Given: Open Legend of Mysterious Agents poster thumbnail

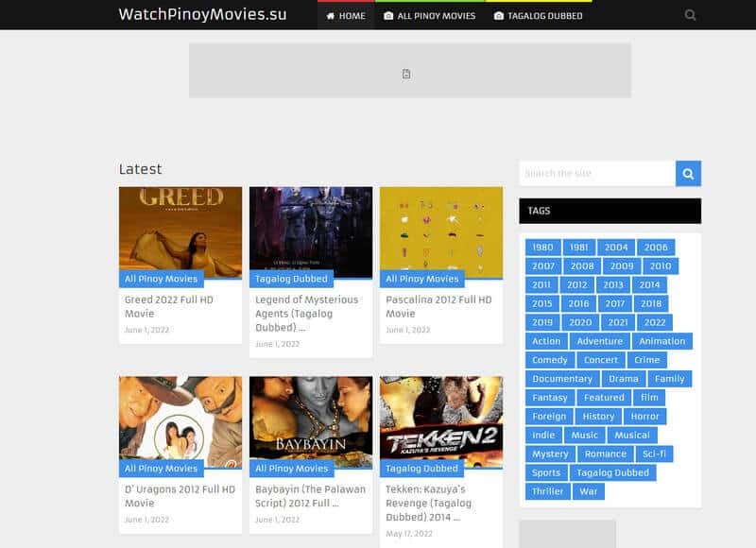Looking at the screenshot, I should pyautogui.click(x=311, y=232).
